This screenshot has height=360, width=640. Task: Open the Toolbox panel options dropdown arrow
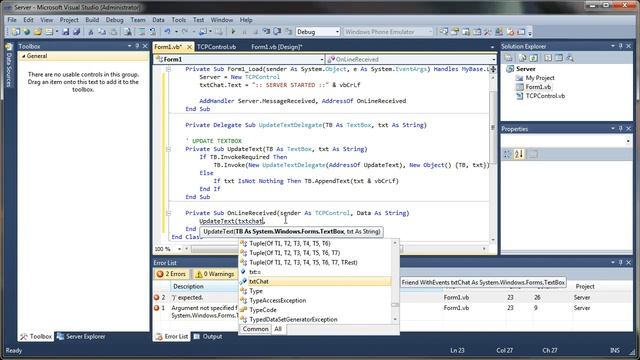point(129,46)
